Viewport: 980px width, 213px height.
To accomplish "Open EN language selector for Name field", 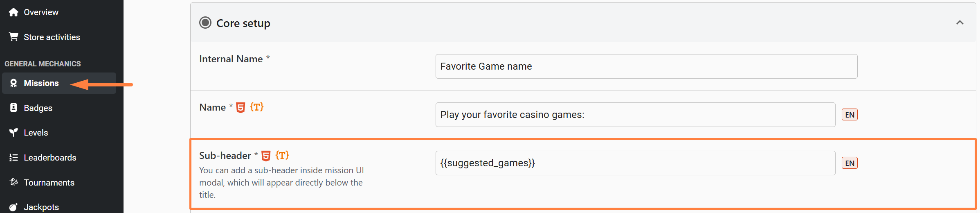I will tap(850, 115).
